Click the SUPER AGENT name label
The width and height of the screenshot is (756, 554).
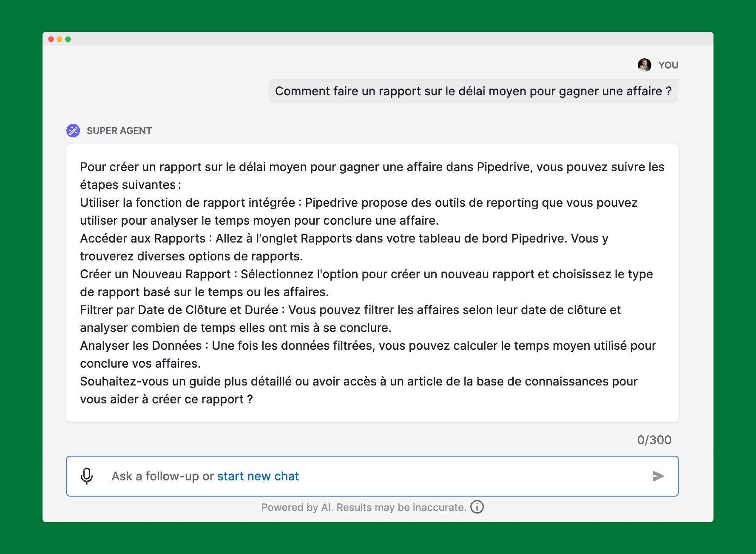click(119, 131)
